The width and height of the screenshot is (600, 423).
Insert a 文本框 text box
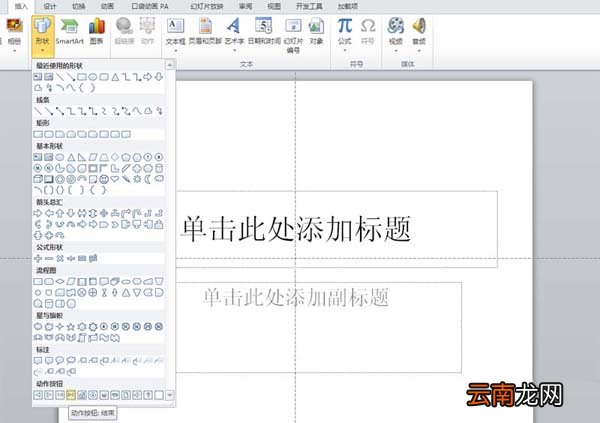pos(175,35)
